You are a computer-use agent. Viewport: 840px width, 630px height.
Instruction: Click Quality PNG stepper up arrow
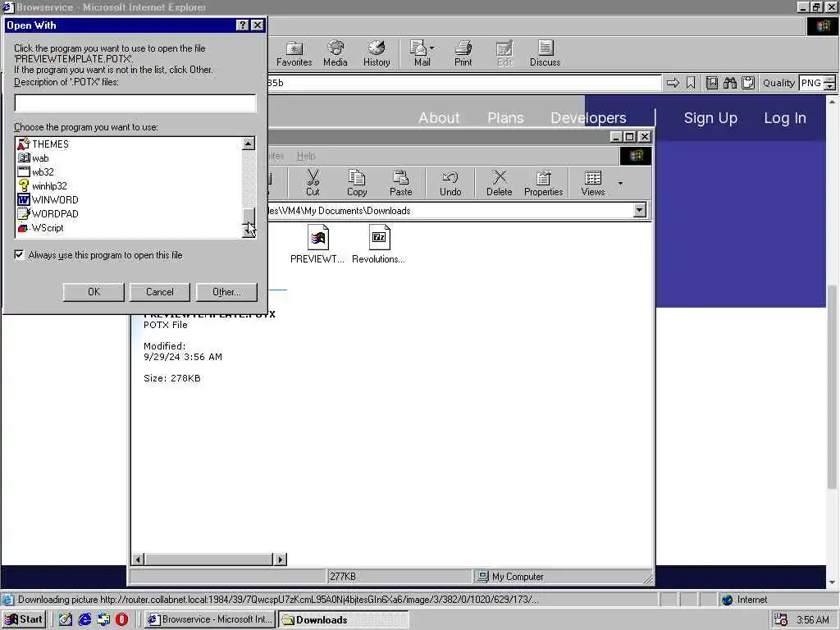click(830, 80)
